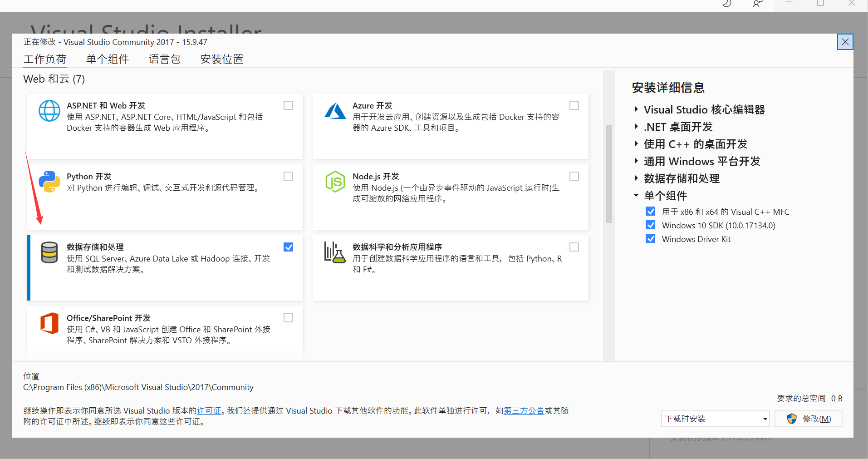Viewport: 868px width, 459px height.
Task: Click the shield icon on Modify button
Action: click(x=792, y=419)
